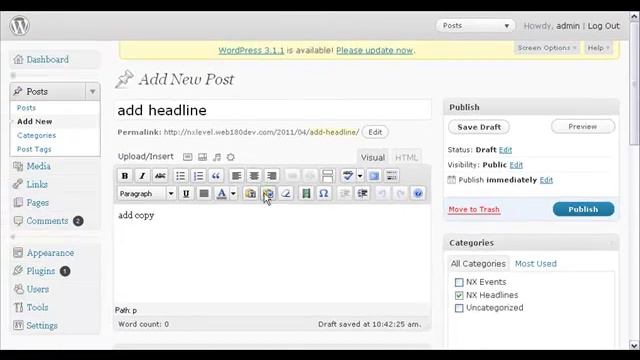640x360 pixels.
Task: Insert an ordered numbered list
Action: click(x=198, y=176)
